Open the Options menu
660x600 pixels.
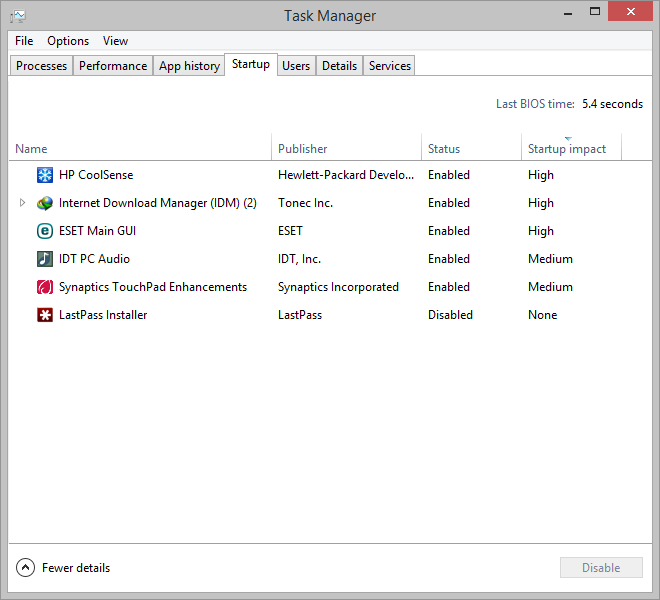pos(68,41)
